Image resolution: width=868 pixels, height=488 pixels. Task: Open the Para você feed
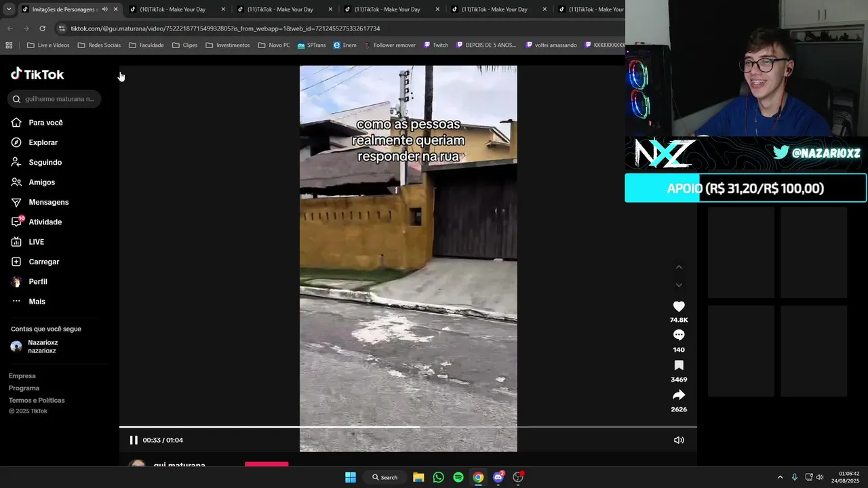[37, 123]
